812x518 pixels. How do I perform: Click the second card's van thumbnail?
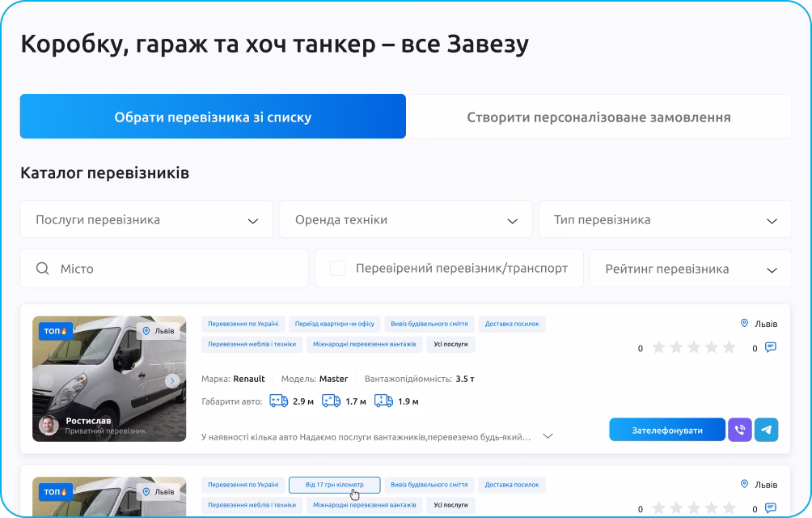pos(109,496)
